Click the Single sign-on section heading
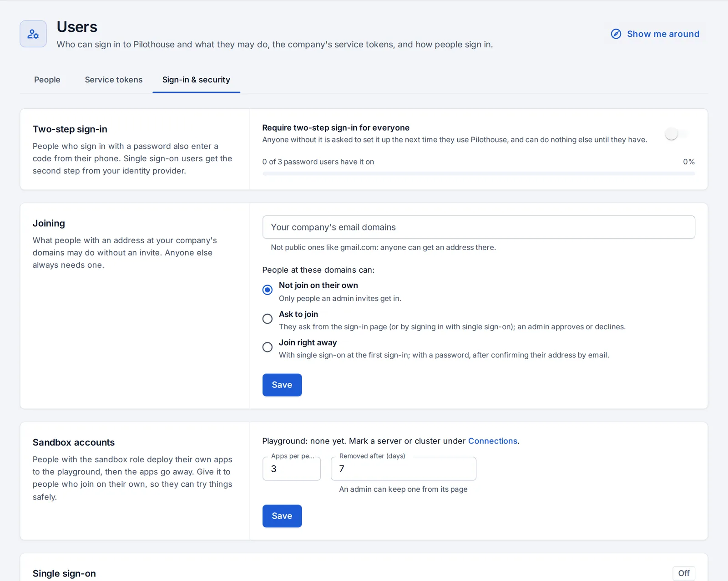 click(64, 574)
